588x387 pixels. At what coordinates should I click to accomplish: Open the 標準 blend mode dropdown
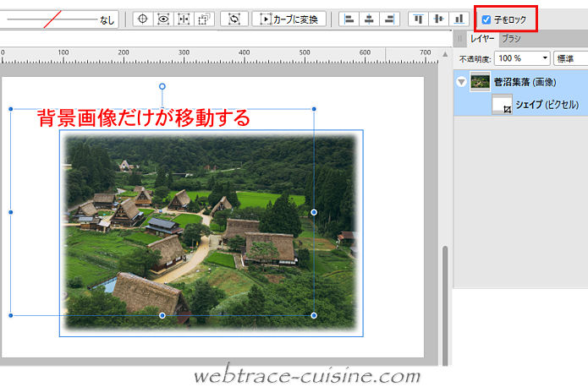[x=571, y=58]
